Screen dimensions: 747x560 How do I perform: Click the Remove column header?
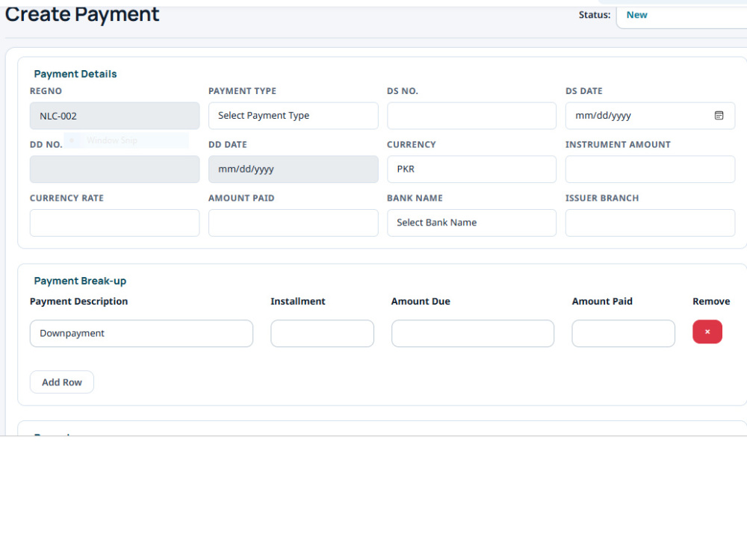point(711,302)
